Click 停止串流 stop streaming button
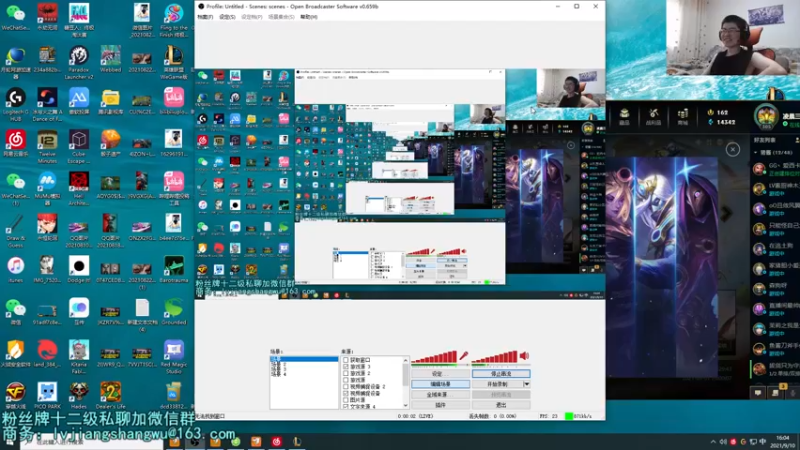The height and width of the screenshot is (450, 800). click(x=501, y=374)
